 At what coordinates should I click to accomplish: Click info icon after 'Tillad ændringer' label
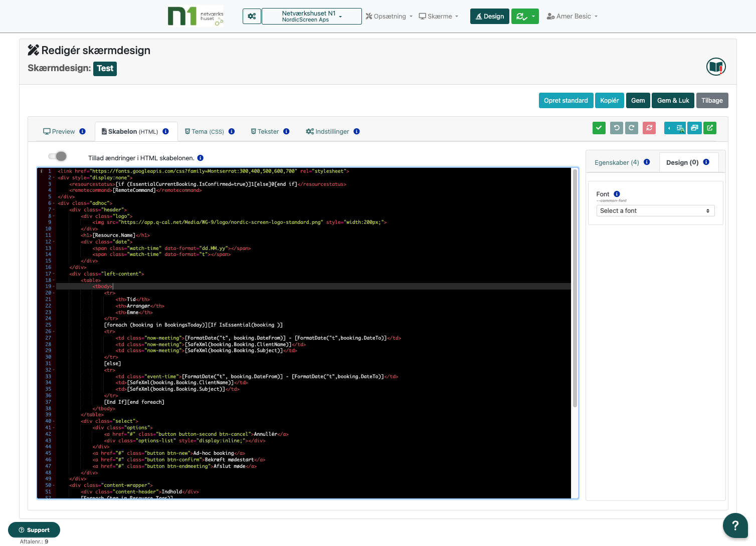click(x=200, y=158)
